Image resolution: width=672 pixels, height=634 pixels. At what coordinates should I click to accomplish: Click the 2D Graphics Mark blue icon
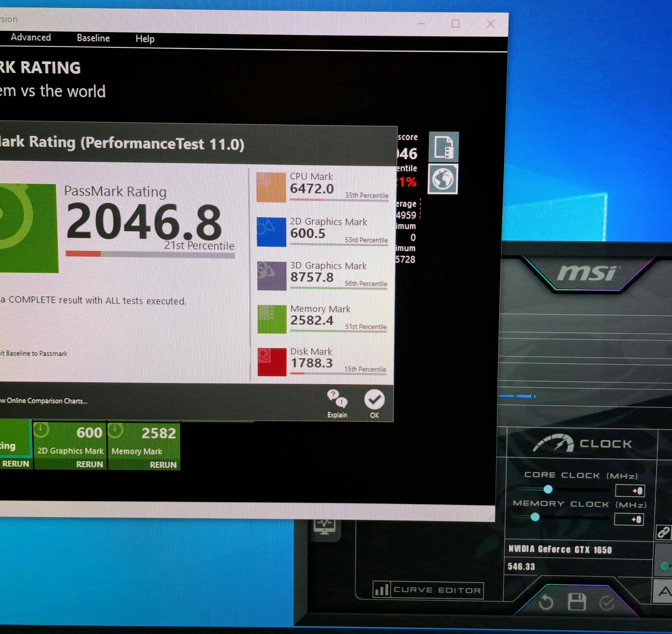tap(271, 232)
